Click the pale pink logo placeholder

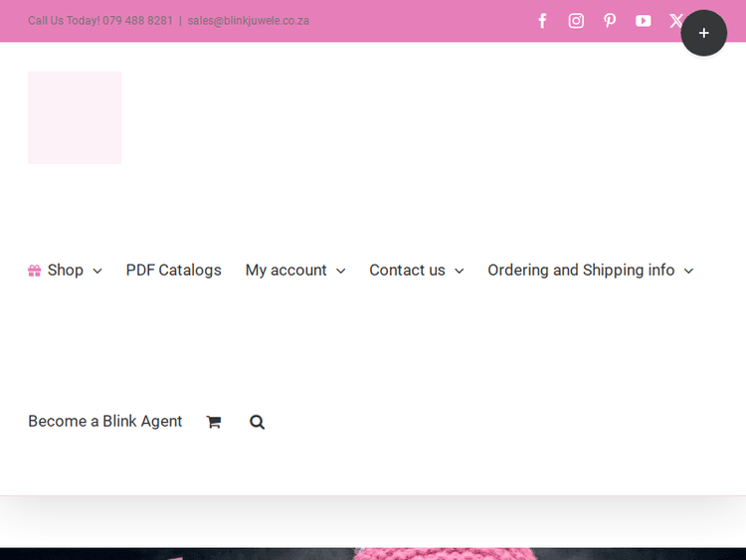point(75,117)
